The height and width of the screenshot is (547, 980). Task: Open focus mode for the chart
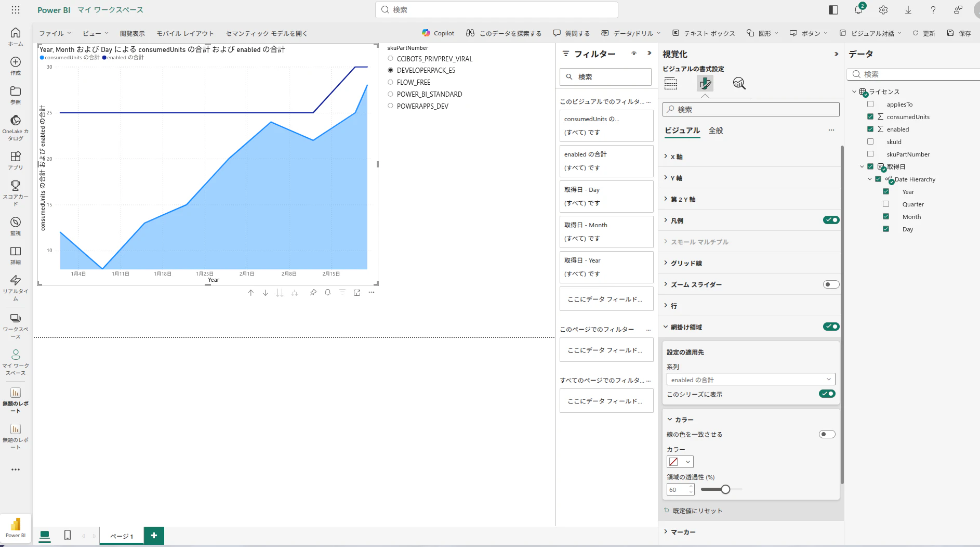[357, 293]
